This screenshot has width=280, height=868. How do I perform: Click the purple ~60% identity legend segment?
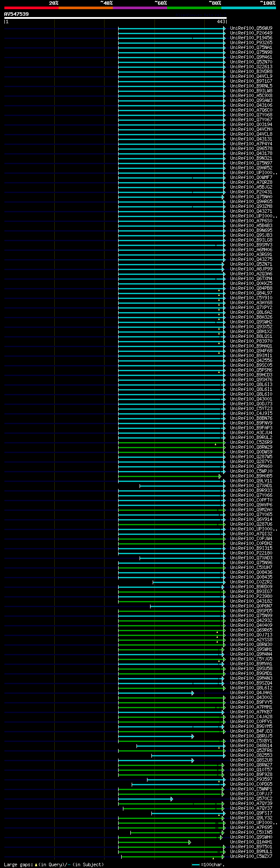pyautogui.click(x=140, y=8)
